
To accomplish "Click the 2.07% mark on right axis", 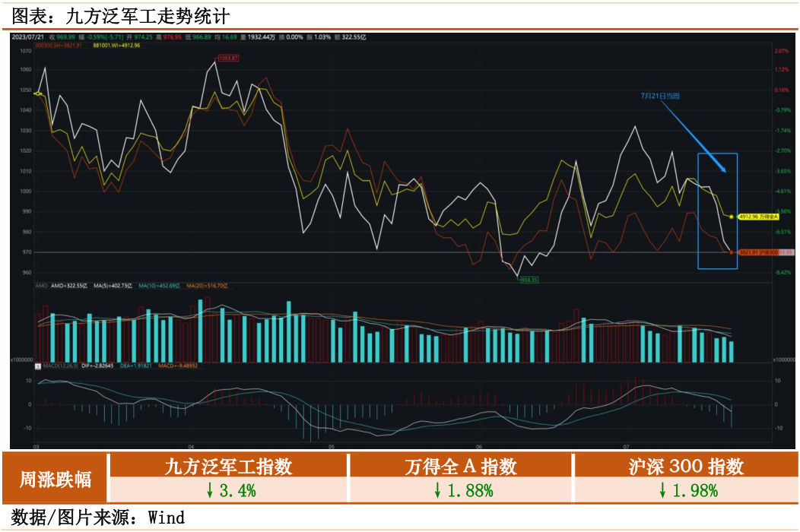I will [782, 51].
